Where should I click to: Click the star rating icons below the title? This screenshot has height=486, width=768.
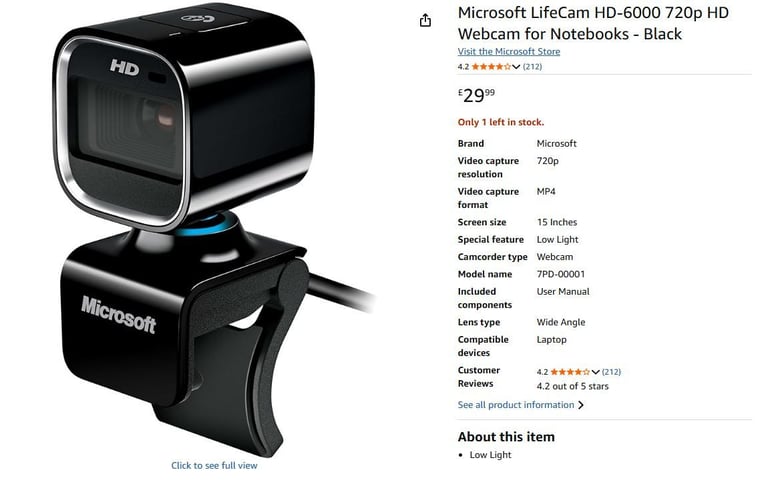[491, 67]
